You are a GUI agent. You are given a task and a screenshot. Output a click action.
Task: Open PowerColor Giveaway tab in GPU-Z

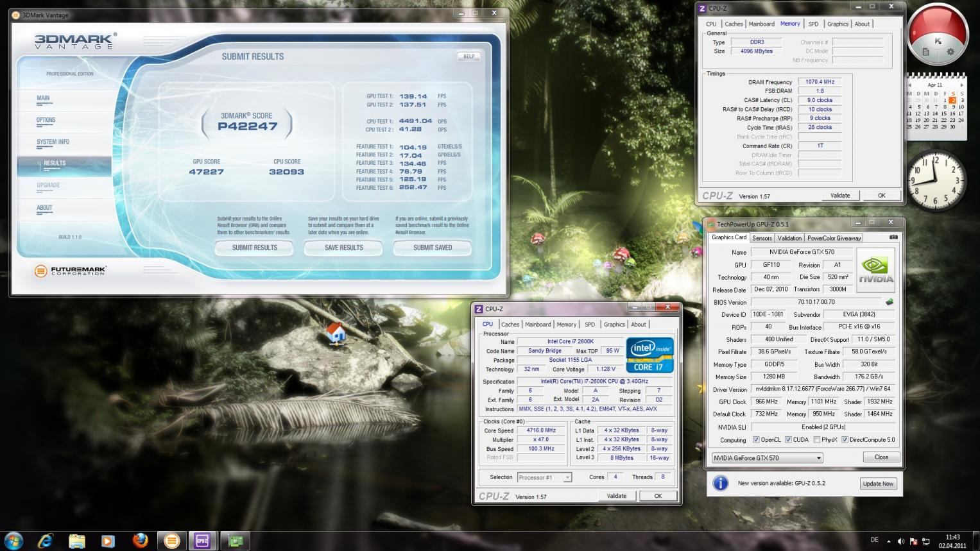pos(834,238)
